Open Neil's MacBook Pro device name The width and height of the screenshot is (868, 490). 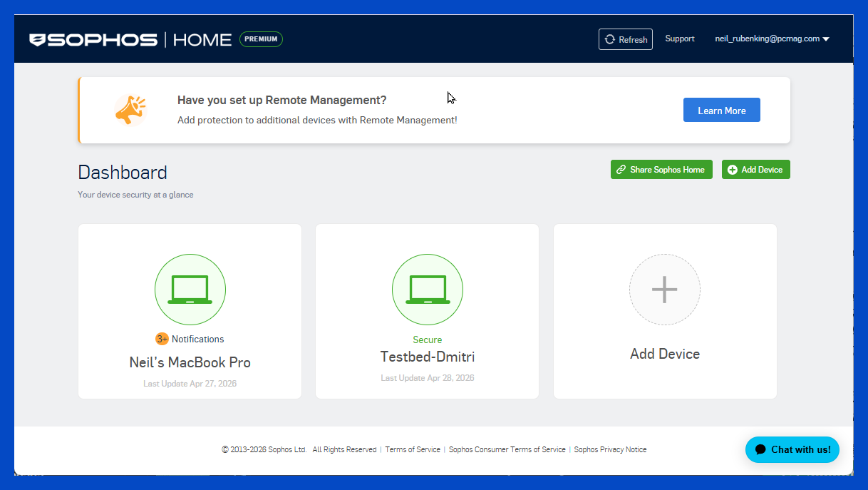pyautogui.click(x=190, y=362)
